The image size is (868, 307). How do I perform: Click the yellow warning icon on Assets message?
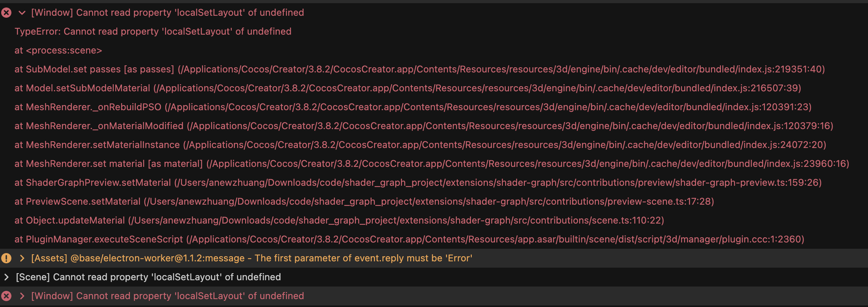[6, 258]
